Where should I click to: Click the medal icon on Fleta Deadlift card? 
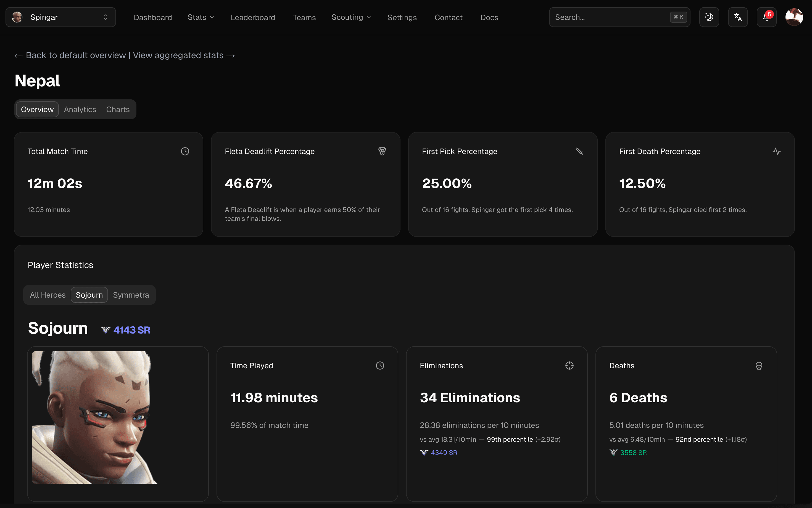(x=383, y=151)
